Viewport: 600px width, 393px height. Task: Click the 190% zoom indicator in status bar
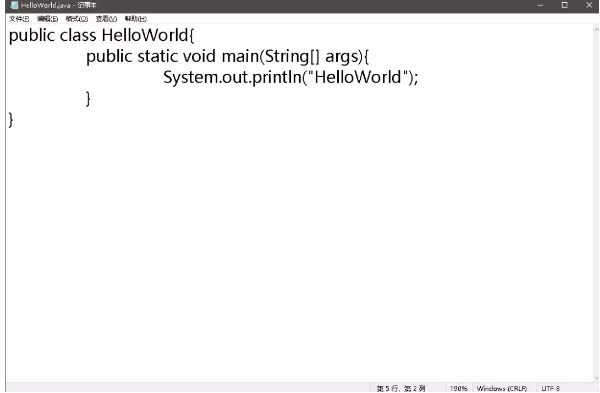458,388
